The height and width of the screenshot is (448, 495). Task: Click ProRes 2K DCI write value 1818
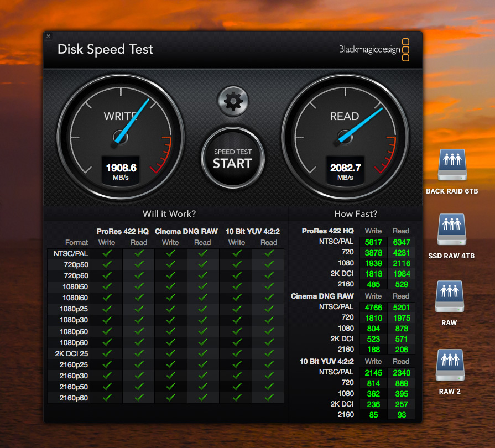(373, 274)
